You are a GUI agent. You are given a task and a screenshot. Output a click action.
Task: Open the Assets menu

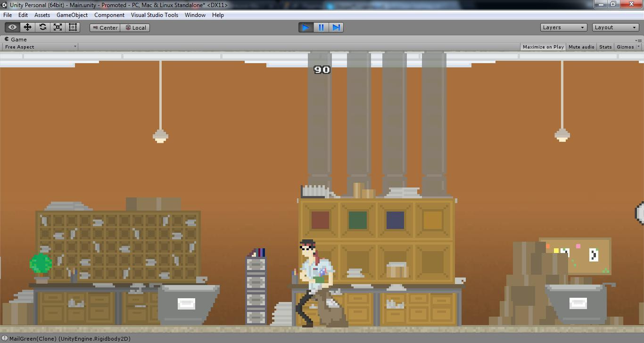[42, 15]
